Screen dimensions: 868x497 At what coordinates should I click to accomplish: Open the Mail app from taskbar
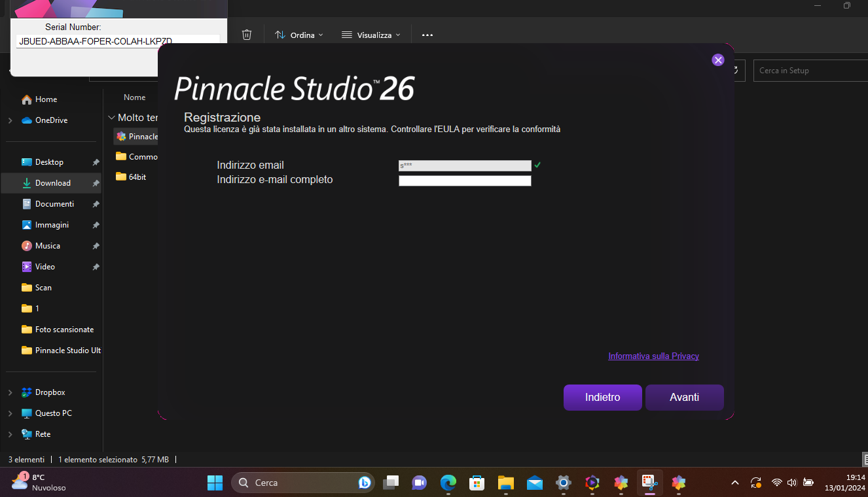pos(535,483)
